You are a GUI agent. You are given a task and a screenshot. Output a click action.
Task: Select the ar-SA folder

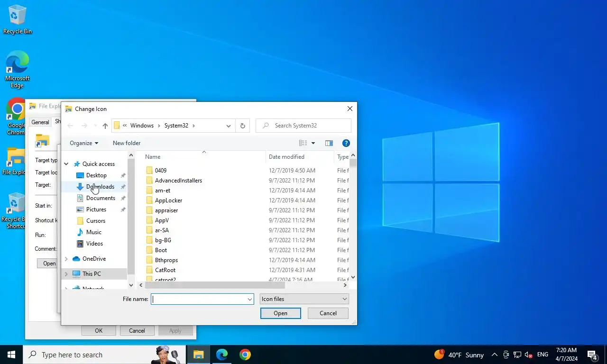(x=162, y=230)
